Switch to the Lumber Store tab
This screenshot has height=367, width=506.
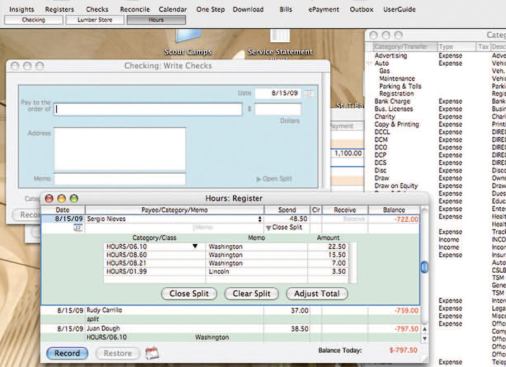pyautogui.click(x=95, y=20)
